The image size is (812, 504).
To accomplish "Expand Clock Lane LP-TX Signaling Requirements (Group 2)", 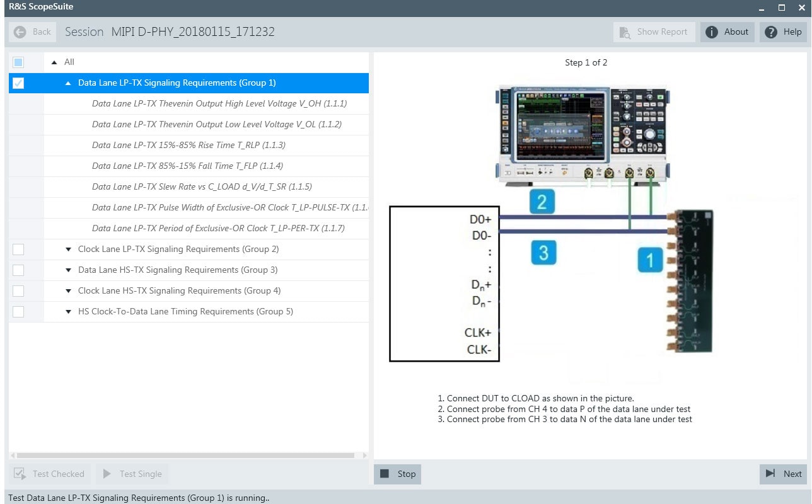I will click(67, 249).
